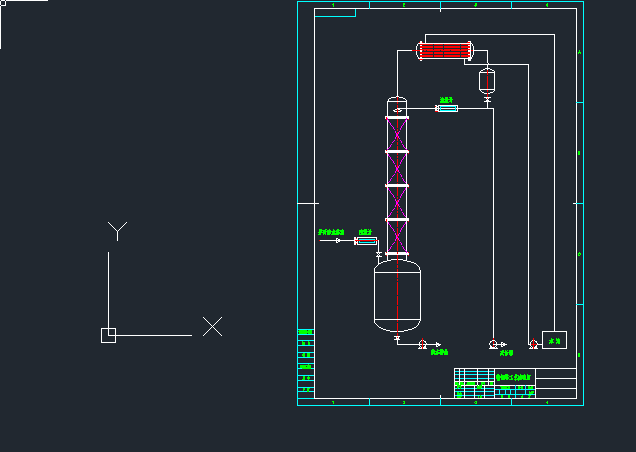This screenshot has width=636, height=452.
Task: Click the UCS icon origin square
Action: click(108, 335)
